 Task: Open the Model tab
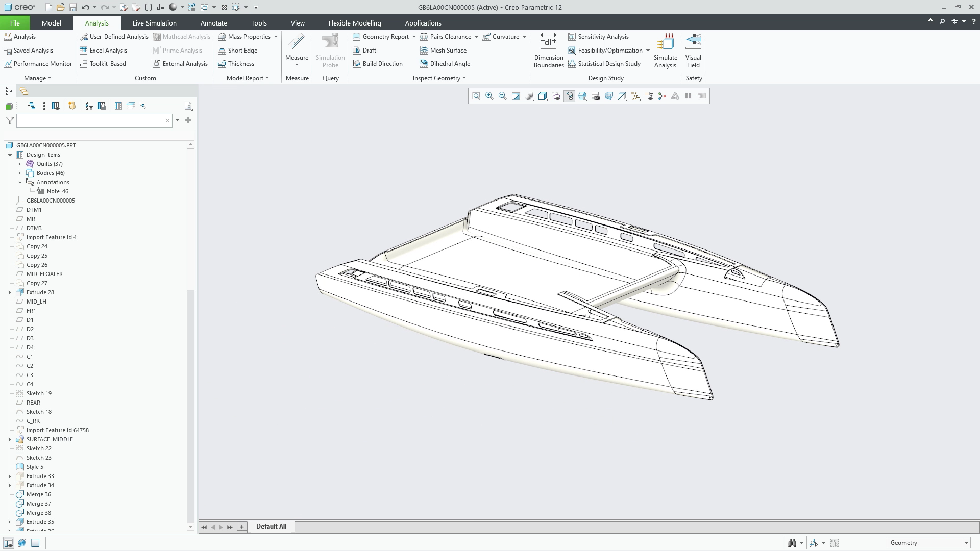52,23
